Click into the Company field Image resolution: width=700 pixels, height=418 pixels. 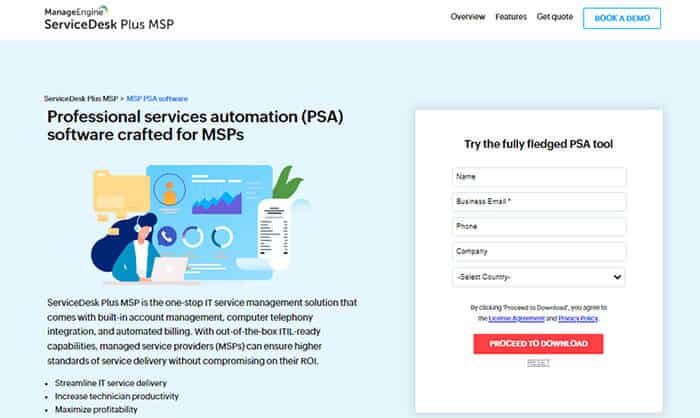tap(539, 251)
